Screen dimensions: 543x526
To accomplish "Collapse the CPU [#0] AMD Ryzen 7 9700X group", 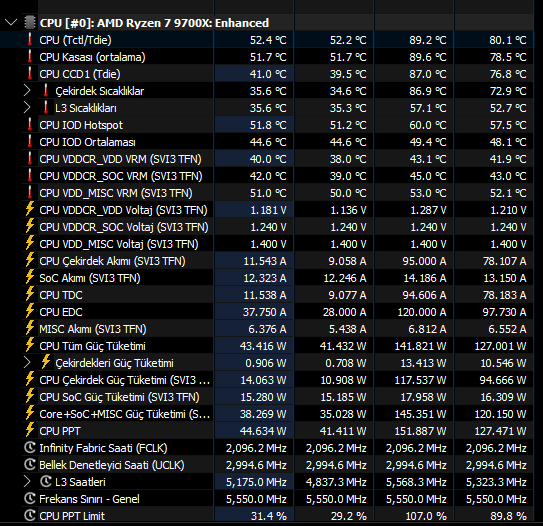I will click(x=11, y=23).
